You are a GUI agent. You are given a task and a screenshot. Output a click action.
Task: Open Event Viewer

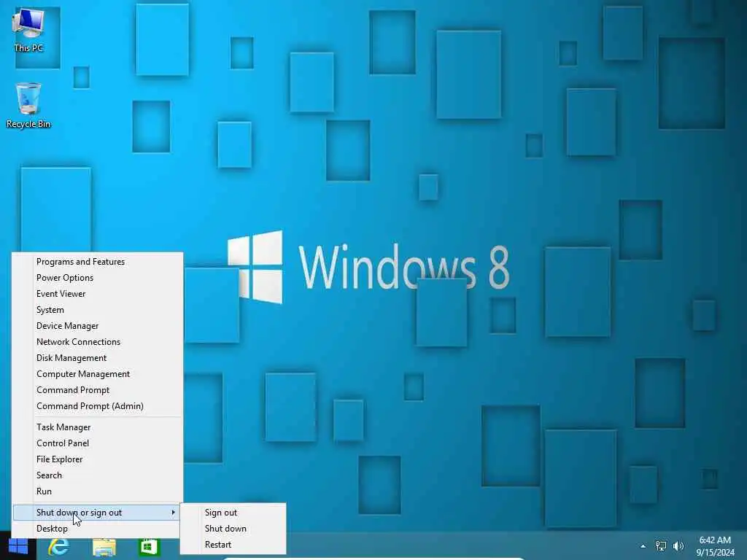click(x=97, y=294)
